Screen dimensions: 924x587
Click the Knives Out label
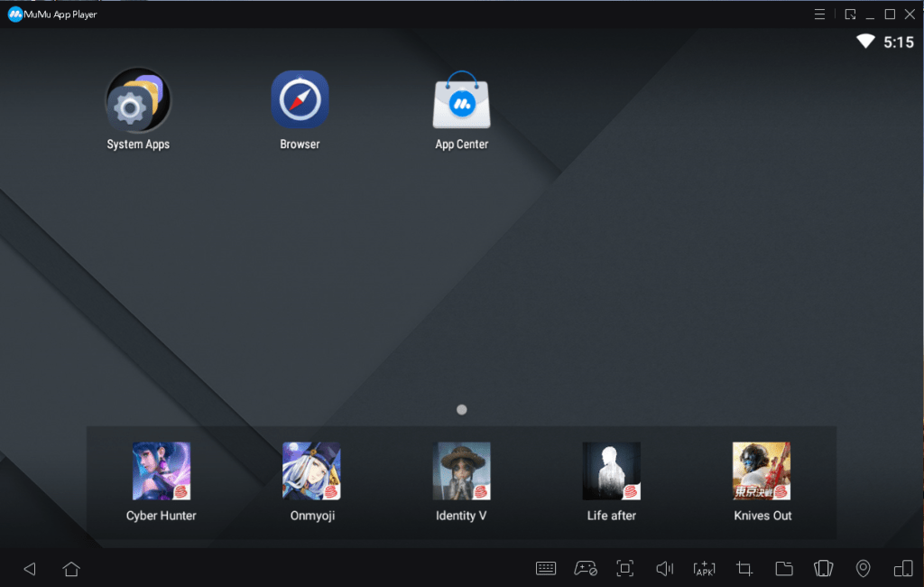pyautogui.click(x=762, y=516)
